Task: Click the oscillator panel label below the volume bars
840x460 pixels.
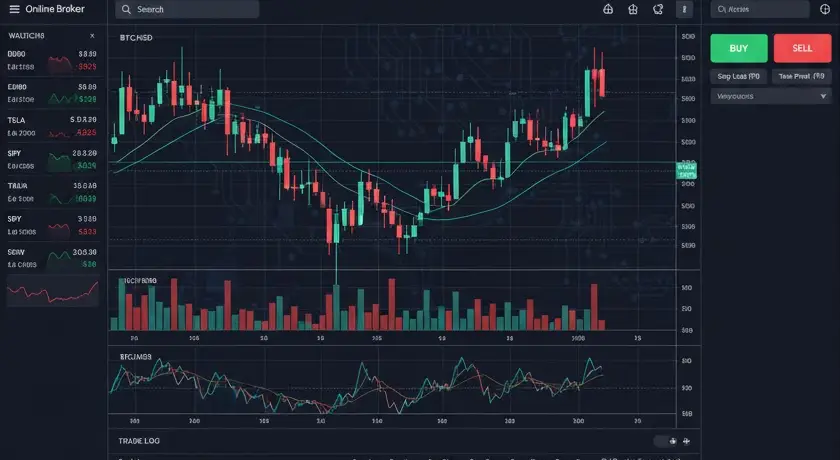Action: tap(136, 357)
